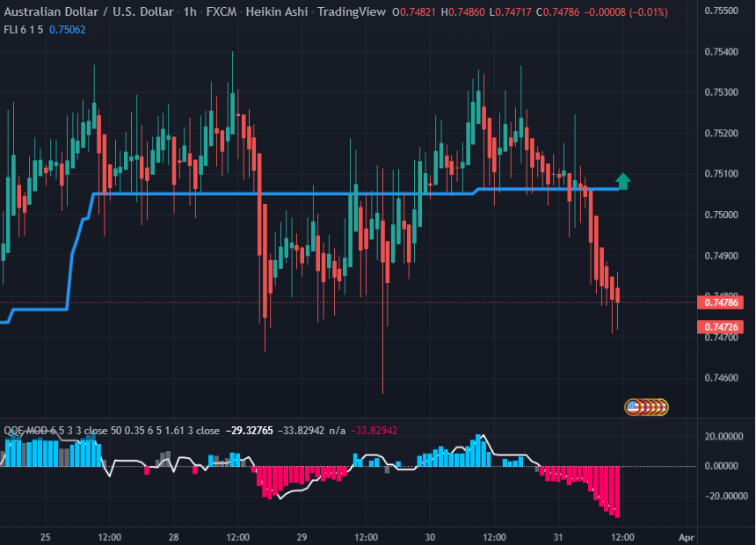Click the time axis label 28
Image resolution: width=756 pixels, height=545 pixels.
(x=173, y=537)
